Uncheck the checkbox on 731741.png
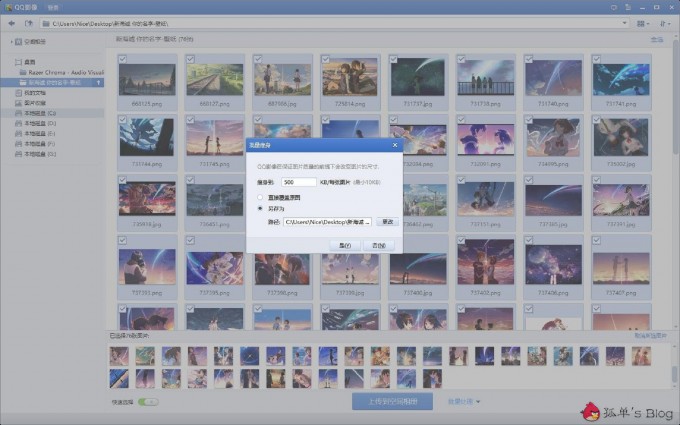 click(x=597, y=59)
